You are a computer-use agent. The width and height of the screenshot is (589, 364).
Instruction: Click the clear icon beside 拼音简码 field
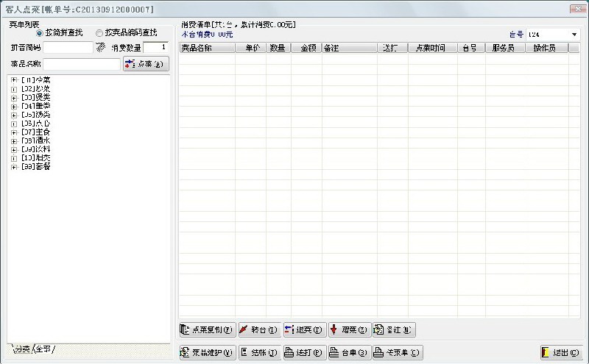point(100,47)
